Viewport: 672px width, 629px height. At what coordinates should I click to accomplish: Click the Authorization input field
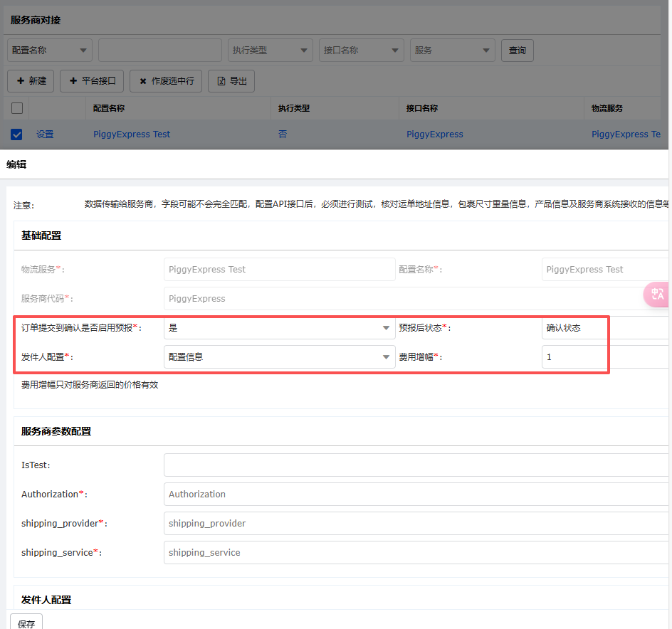(x=416, y=494)
